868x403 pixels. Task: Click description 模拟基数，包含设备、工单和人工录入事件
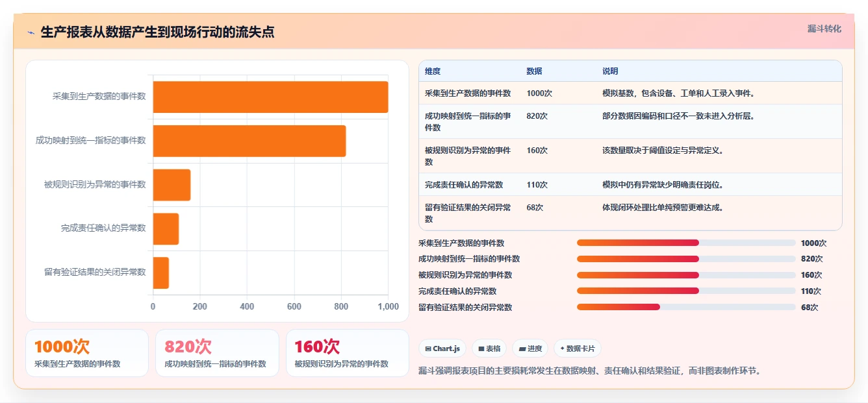tap(678, 93)
